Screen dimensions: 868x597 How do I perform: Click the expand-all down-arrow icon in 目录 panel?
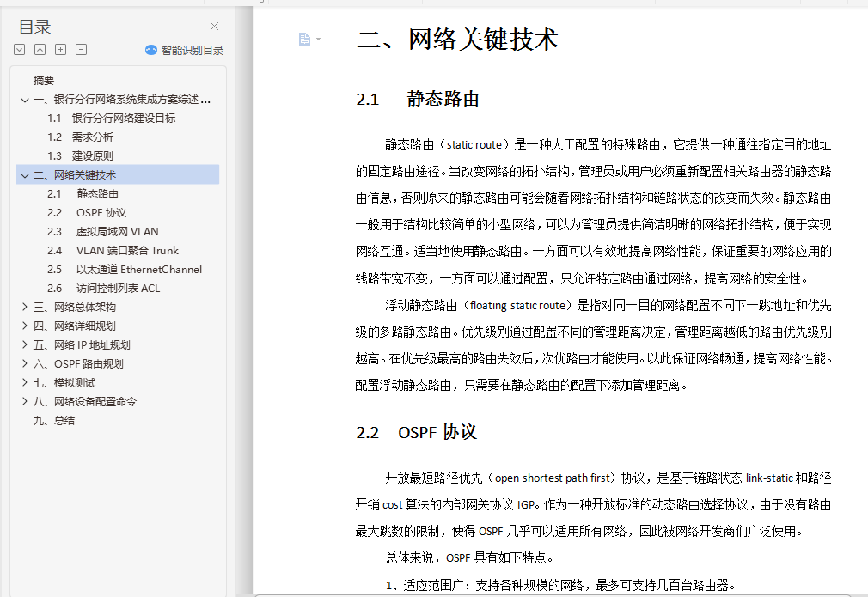click(x=20, y=50)
